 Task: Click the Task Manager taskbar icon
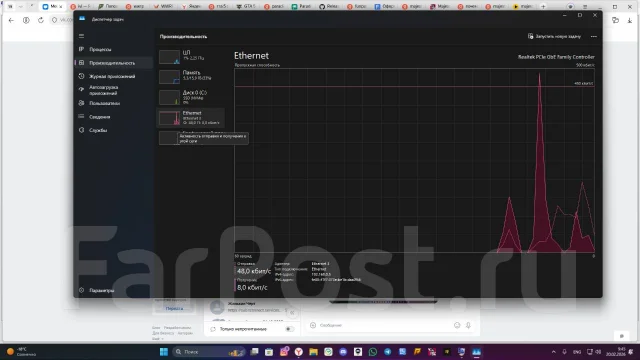[476, 352]
